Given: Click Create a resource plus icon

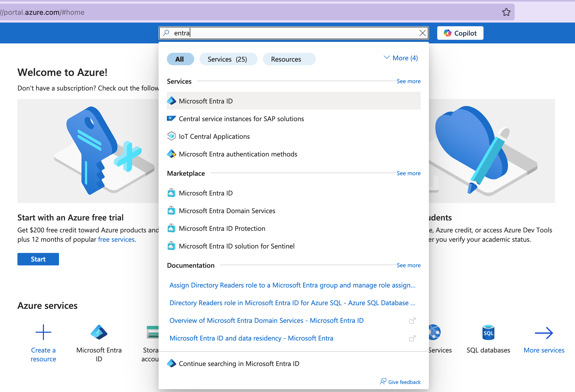Looking at the screenshot, I should click(43, 332).
